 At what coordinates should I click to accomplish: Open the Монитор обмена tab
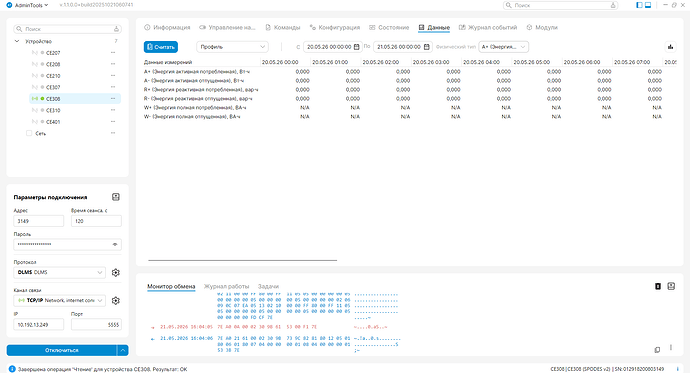171,286
